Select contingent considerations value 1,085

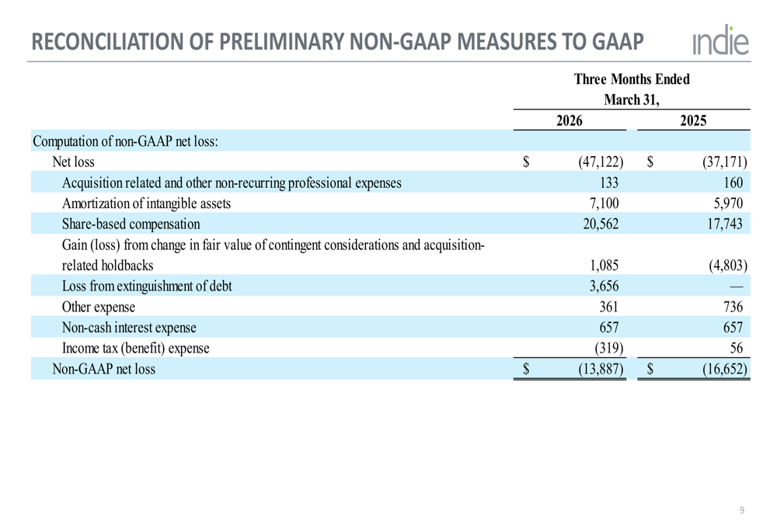(x=604, y=266)
